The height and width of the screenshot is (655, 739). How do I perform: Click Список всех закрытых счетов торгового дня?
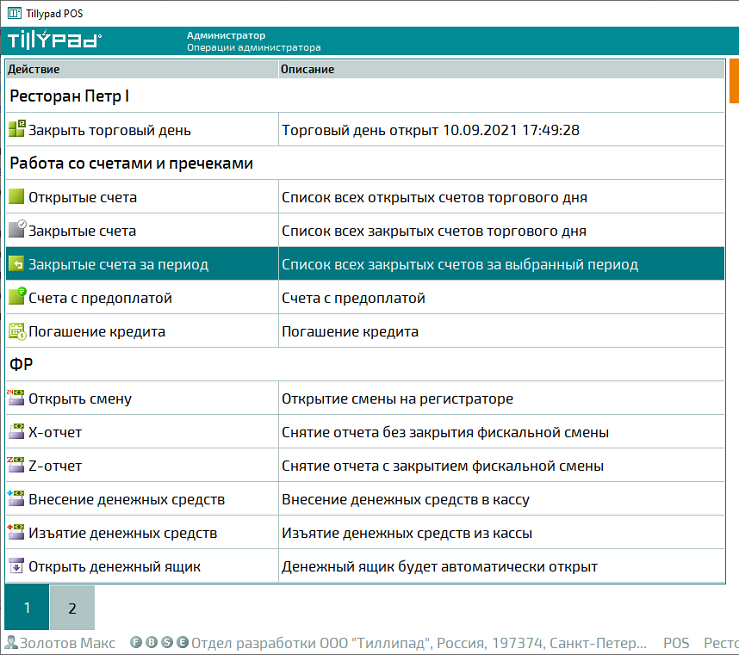pos(434,231)
